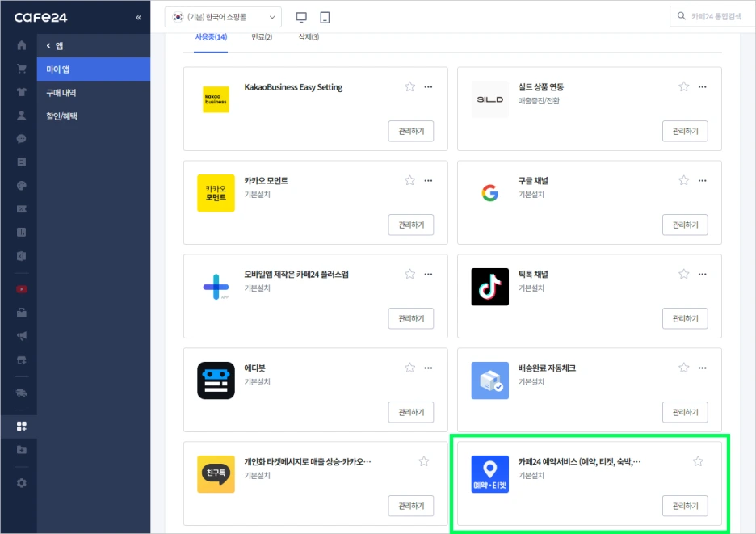Open more options for 구글 채널

[703, 180]
